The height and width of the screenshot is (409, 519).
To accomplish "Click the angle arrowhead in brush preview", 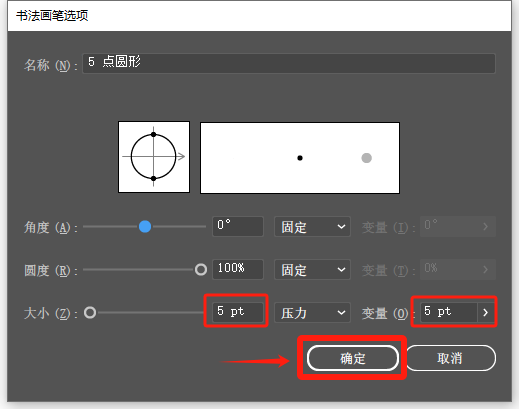I will 181,156.
